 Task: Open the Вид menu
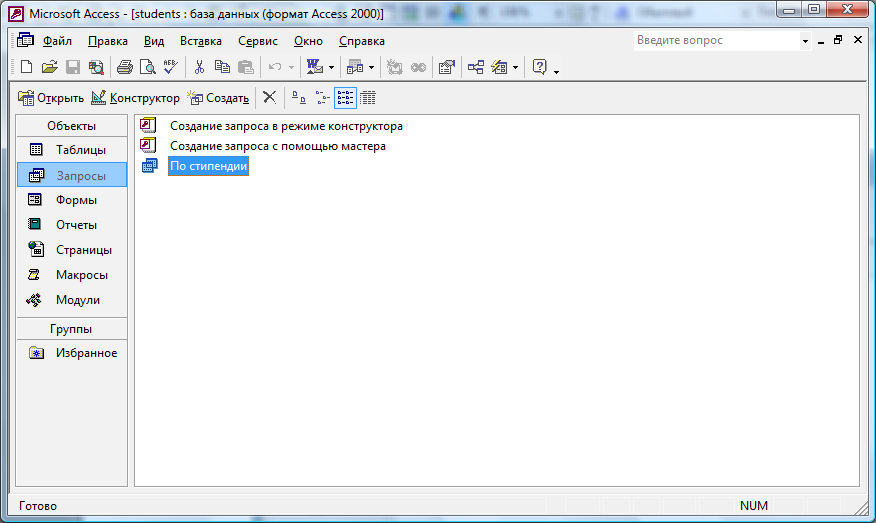154,41
